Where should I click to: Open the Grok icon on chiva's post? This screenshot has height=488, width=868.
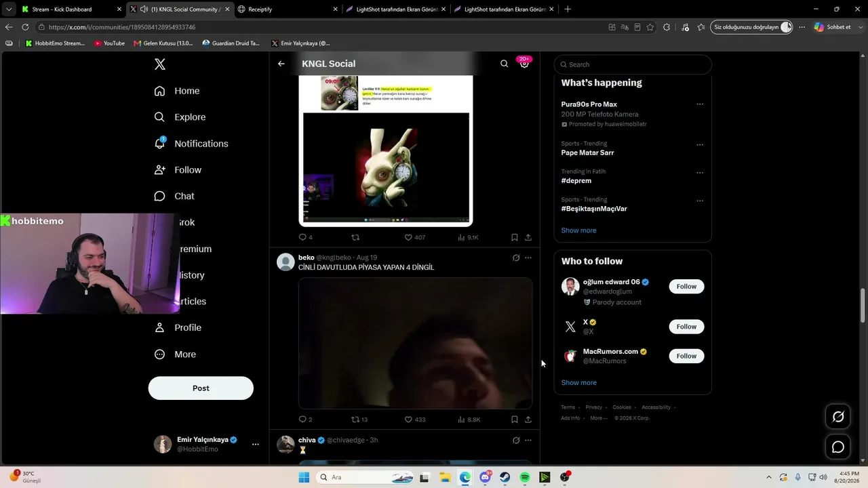516,440
